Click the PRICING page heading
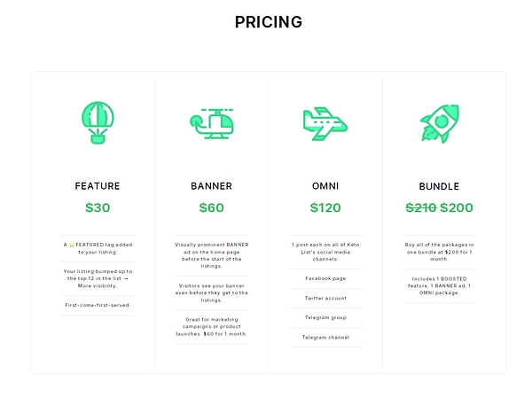Image resolution: width=532 pixels, height=398 pixels. pos(269,22)
